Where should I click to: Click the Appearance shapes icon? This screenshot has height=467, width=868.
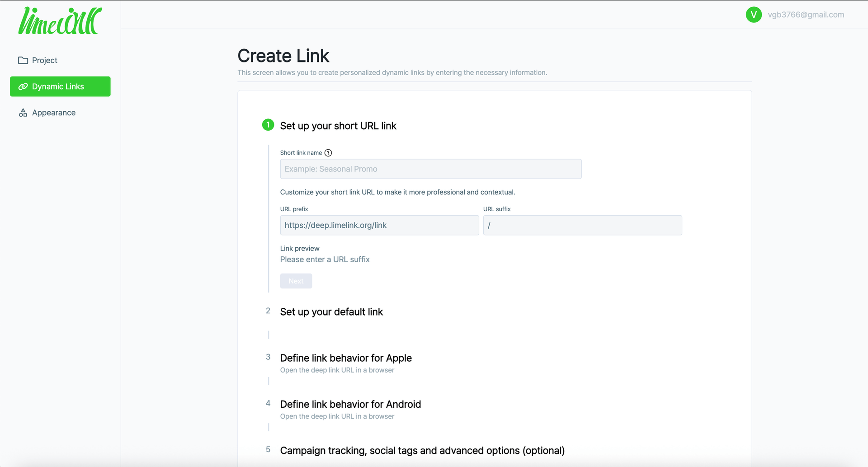[x=23, y=113]
